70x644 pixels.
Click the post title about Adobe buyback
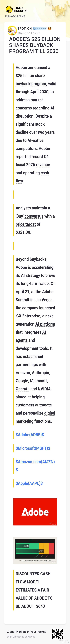click(x=35, y=45)
